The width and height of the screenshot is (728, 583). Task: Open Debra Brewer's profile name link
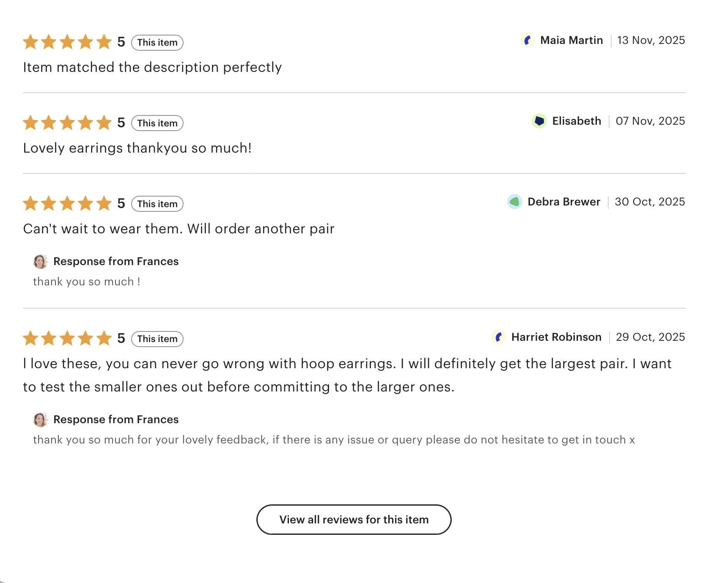[x=563, y=202]
